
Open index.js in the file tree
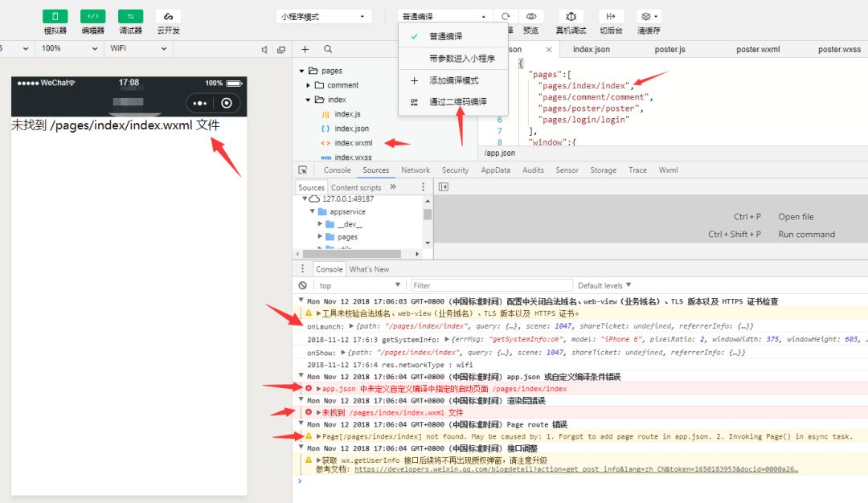pyautogui.click(x=347, y=114)
